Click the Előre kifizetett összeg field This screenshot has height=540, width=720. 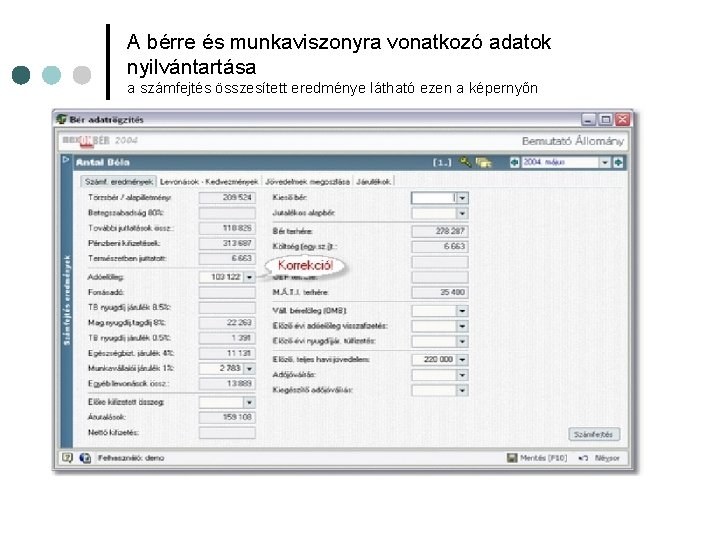227,402
